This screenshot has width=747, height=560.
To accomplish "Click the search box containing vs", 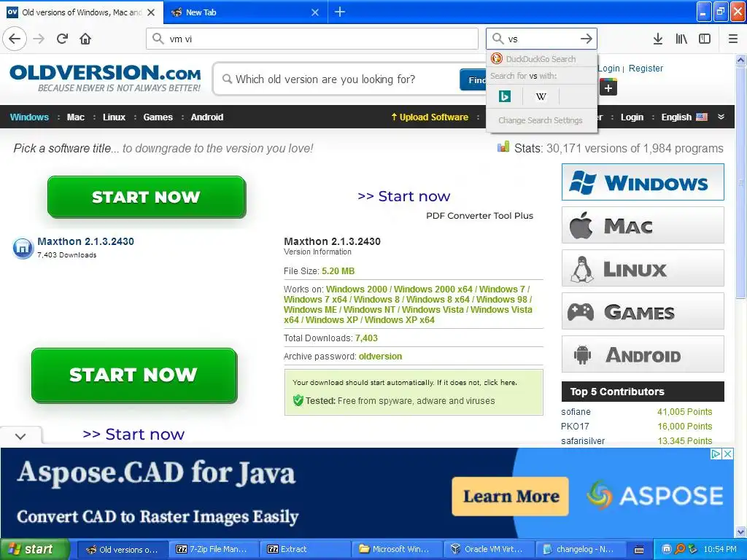I will click(541, 39).
